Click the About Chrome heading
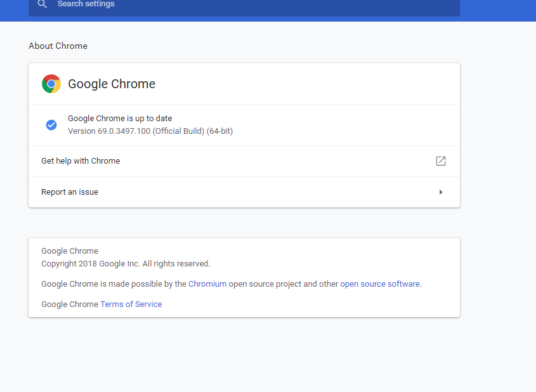Viewport: 536px width, 392px height. [58, 46]
